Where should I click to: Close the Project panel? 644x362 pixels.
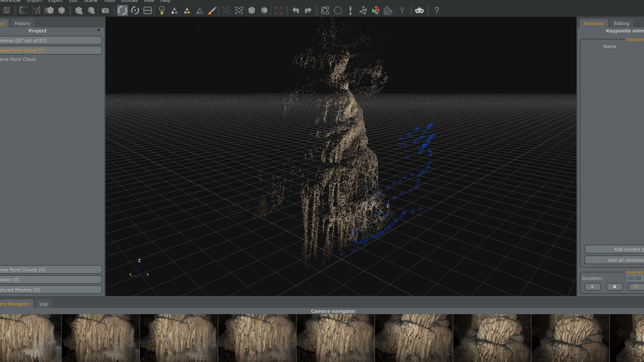point(99,30)
